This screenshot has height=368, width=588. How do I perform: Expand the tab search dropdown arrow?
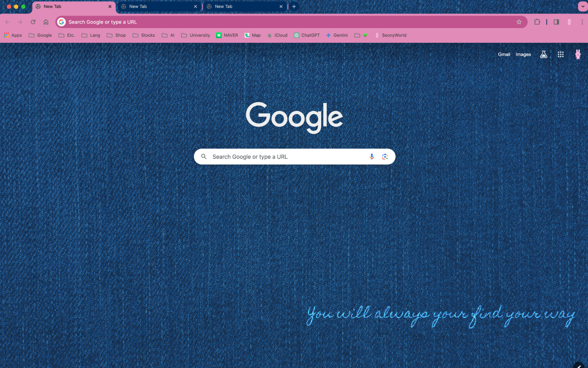click(x=582, y=6)
